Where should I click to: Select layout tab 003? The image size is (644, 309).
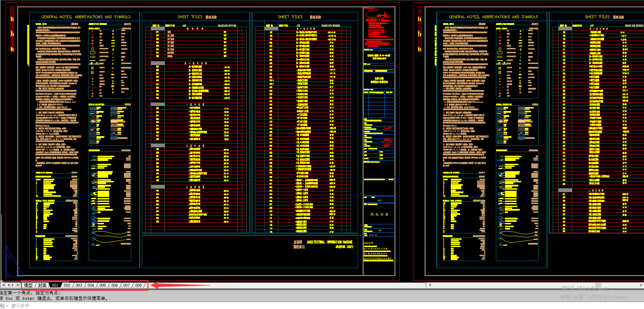click(79, 285)
